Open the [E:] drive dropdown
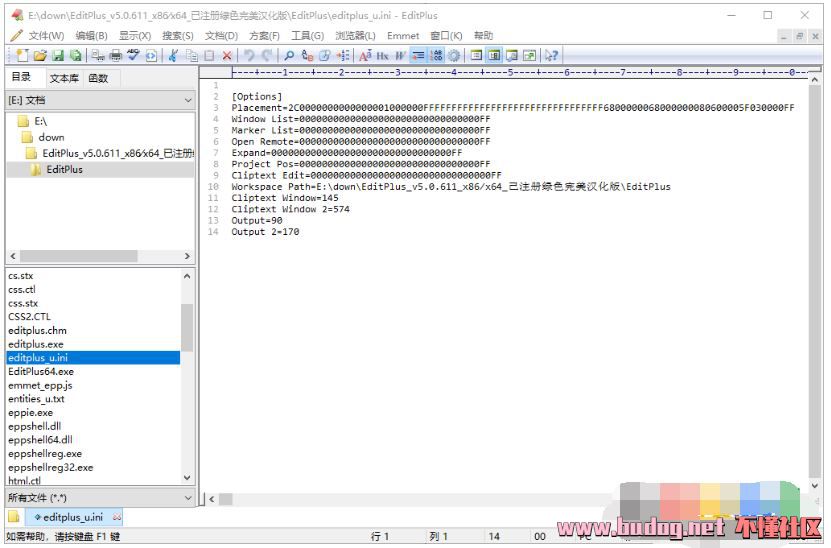Viewport: 831px width, 548px height. click(x=188, y=100)
